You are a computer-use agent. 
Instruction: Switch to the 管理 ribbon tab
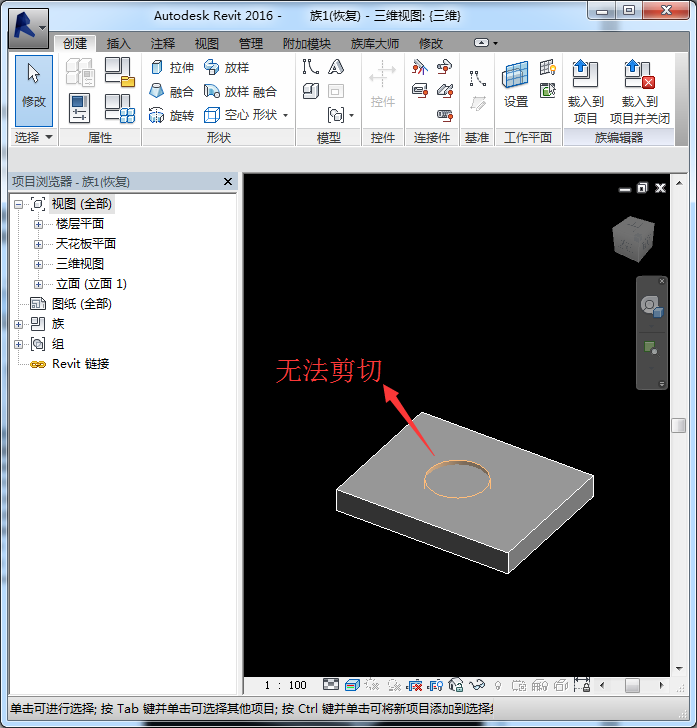[251, 44]
